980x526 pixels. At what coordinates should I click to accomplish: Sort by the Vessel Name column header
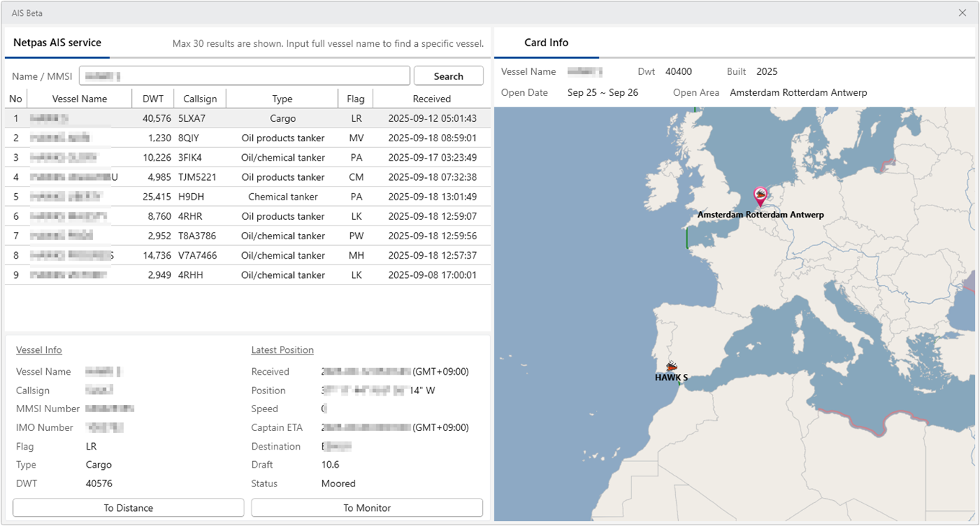[79, 99]
